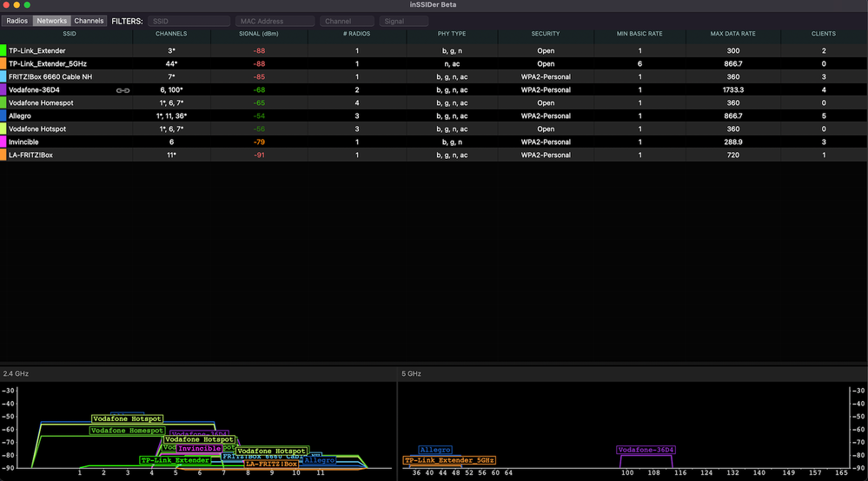Click the 720 max data rate value
868x481 pixels.
tap(733, 155)
